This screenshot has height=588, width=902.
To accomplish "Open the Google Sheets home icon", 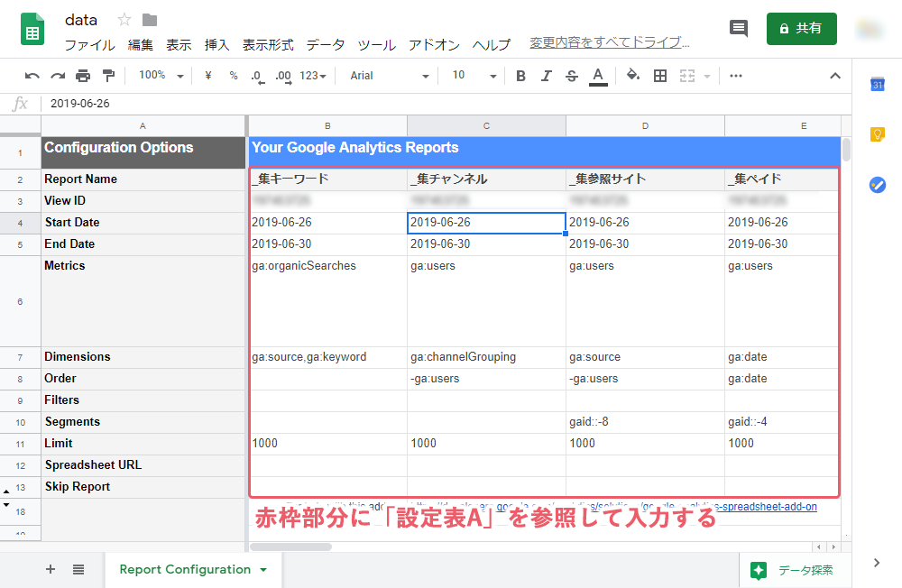I will [32, 29].
